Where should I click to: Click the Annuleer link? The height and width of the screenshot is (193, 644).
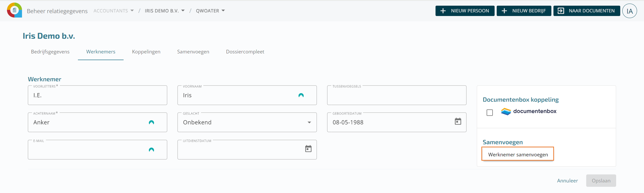click(x=567, y=181)
